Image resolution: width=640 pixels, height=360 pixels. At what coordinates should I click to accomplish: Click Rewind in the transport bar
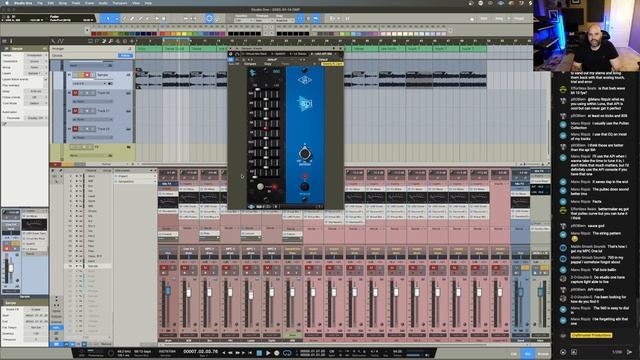pos(230,353)
